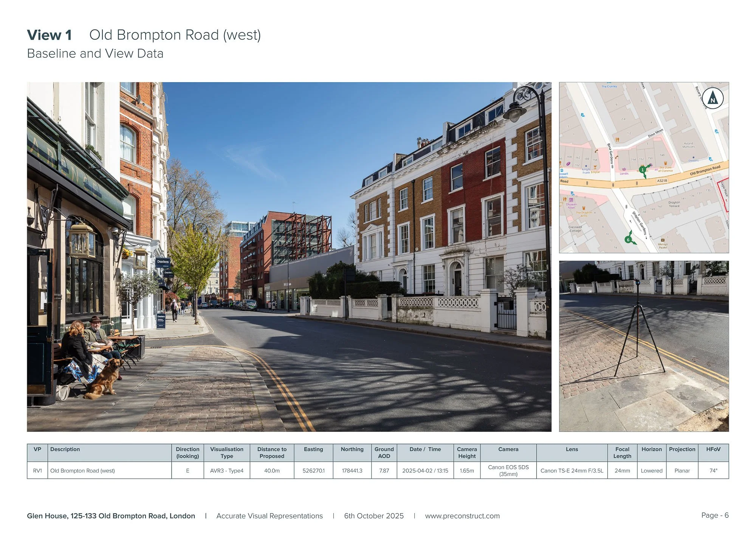
Task: Click the Glen House footer title
Action: (x=111, y=516)
